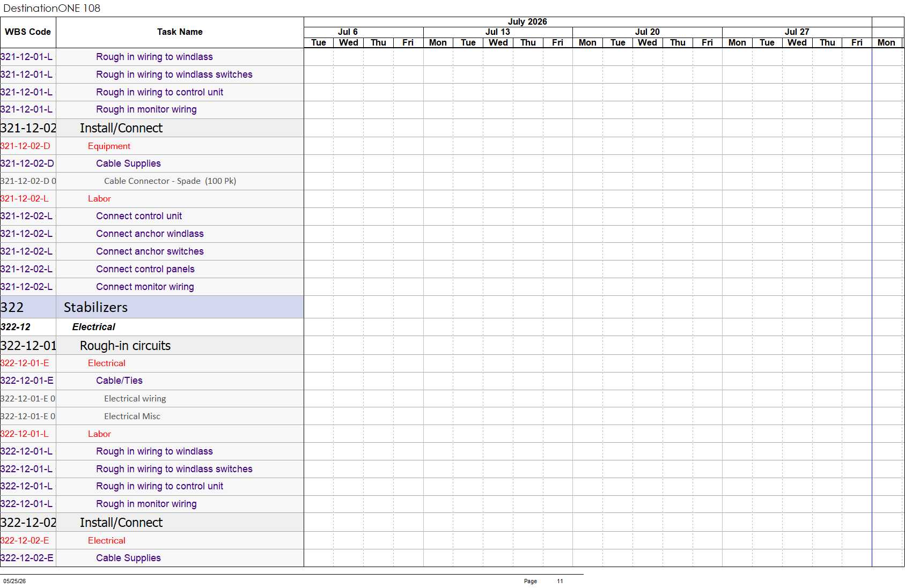
Task: Click the 321-12-02 WBS code cell
Action: (x=28, y=128)
